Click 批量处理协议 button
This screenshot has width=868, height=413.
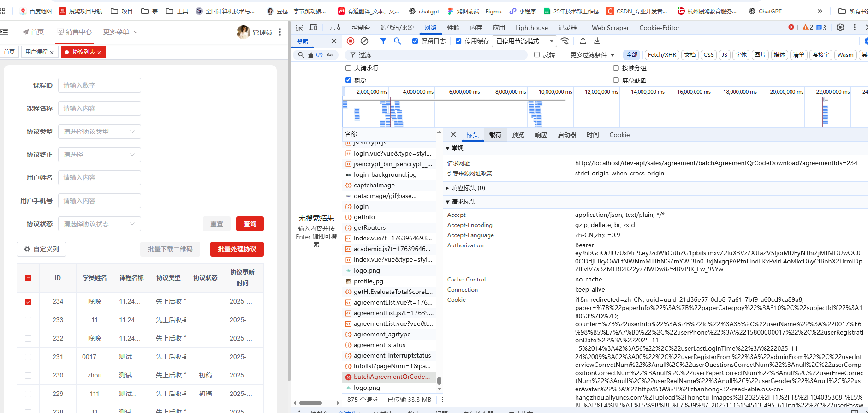tap(237, 249)
